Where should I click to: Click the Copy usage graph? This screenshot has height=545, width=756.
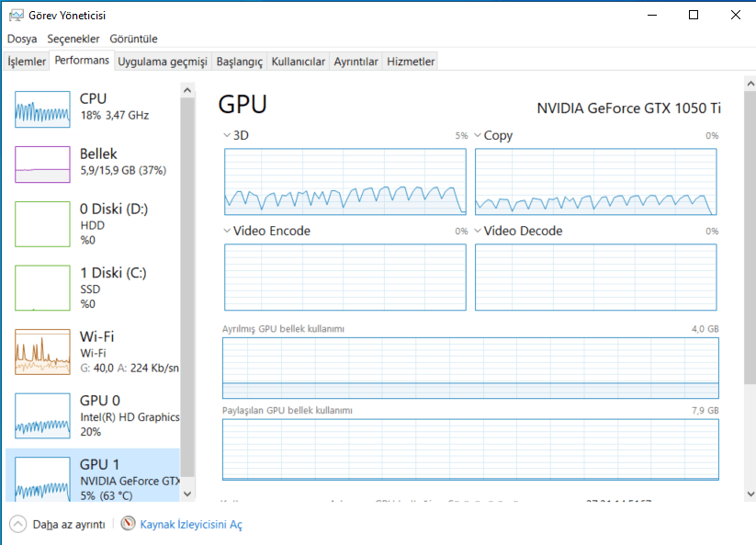(596, 182)
